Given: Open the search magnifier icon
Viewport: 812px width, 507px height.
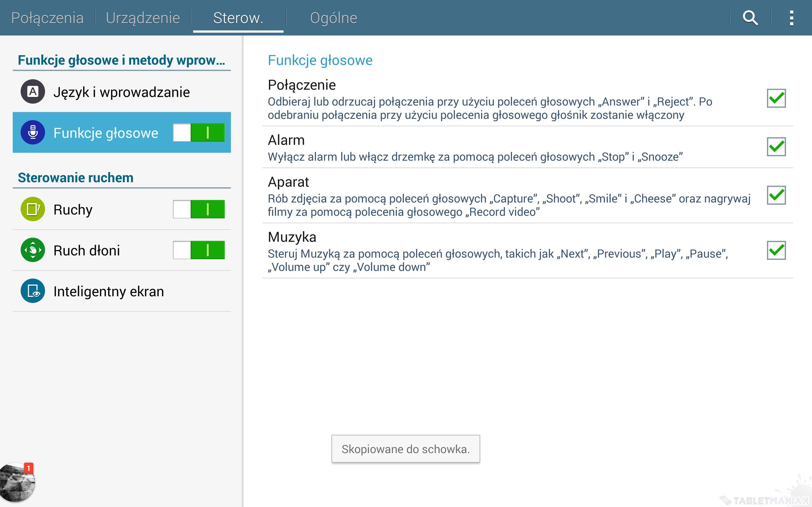Looking at the screenshot, I should [x=750, y=18].
